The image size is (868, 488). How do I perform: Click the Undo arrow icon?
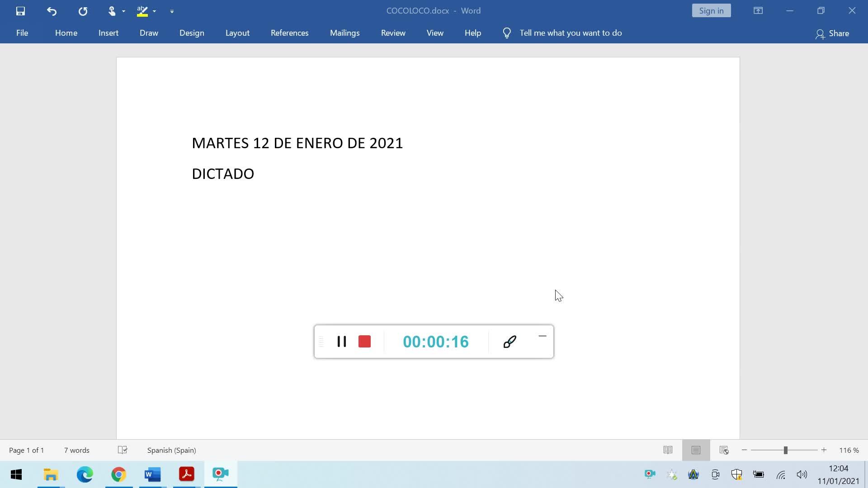[52, 11]
